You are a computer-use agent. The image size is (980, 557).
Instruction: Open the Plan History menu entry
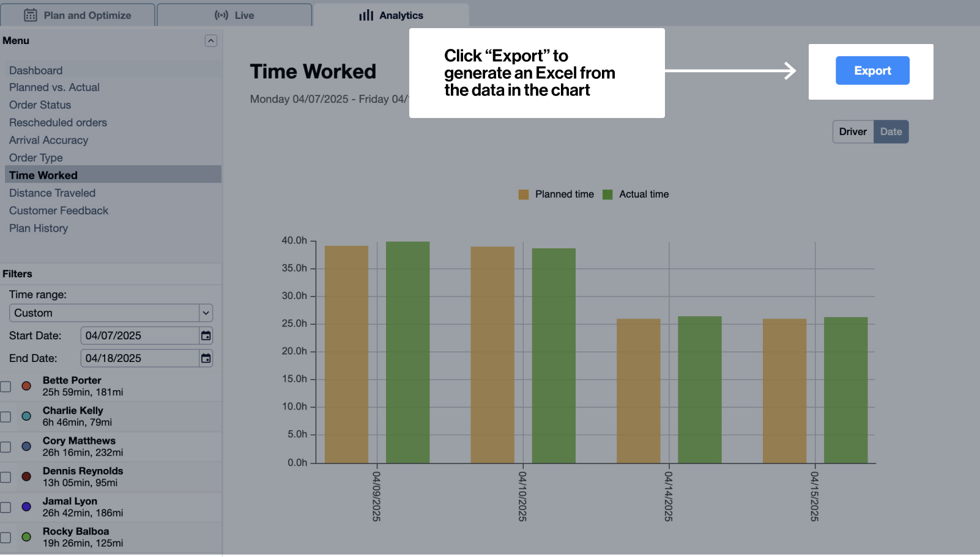pos(38,228)
